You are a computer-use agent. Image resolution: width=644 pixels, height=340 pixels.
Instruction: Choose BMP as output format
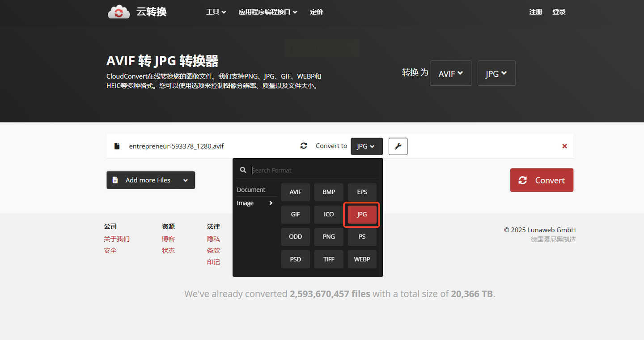[329, 192]
